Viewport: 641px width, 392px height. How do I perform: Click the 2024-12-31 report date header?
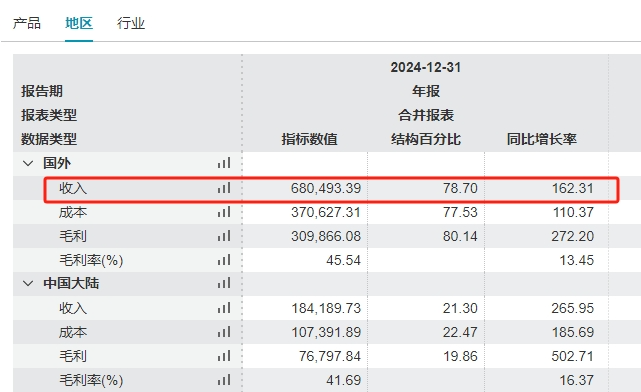426,67
